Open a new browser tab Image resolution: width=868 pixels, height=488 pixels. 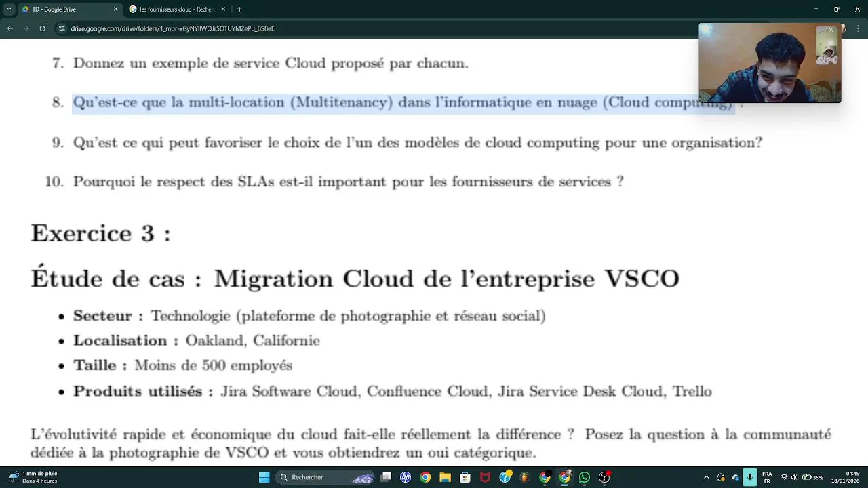239,9
